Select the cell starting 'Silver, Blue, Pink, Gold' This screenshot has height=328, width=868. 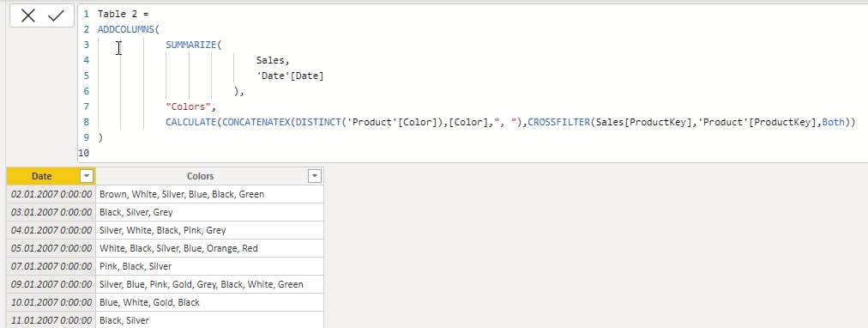coord(209,284)
